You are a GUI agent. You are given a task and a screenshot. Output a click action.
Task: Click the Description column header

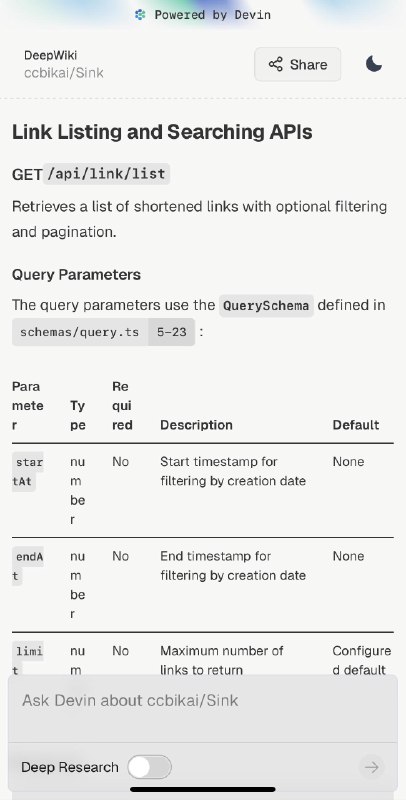tap(196, 425)
